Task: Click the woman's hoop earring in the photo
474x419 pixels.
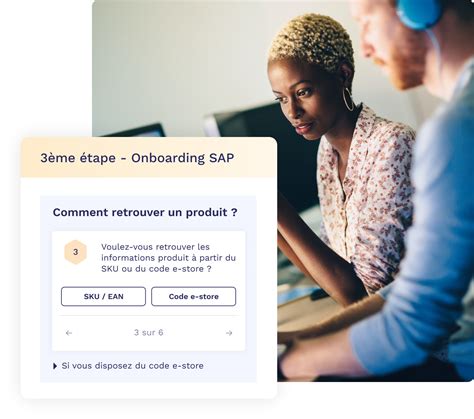Action: tap(348, 99)
